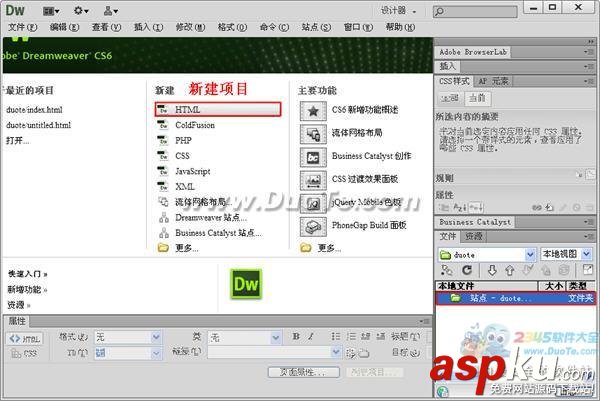Toggle CSS Styles 当前 mode
This screenshot has width=600, height=401.
[x=478, y=98]
